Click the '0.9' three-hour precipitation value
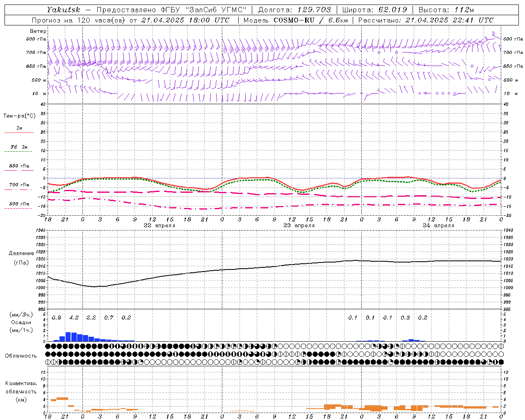The image size is (525, 420). point(57,318)
